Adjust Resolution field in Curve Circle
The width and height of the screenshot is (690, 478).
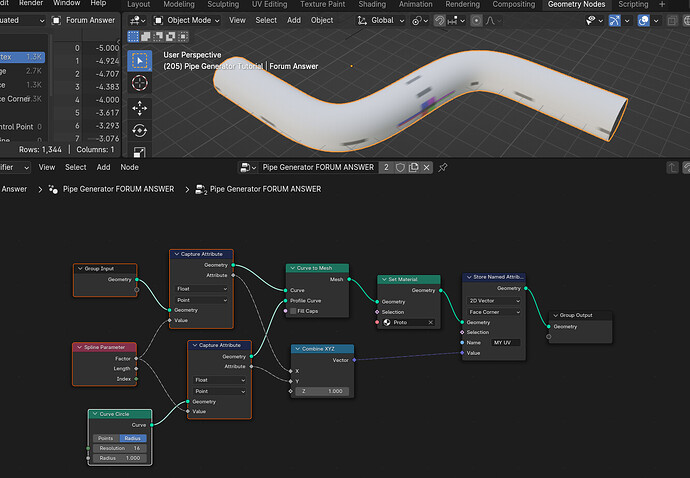120,448
